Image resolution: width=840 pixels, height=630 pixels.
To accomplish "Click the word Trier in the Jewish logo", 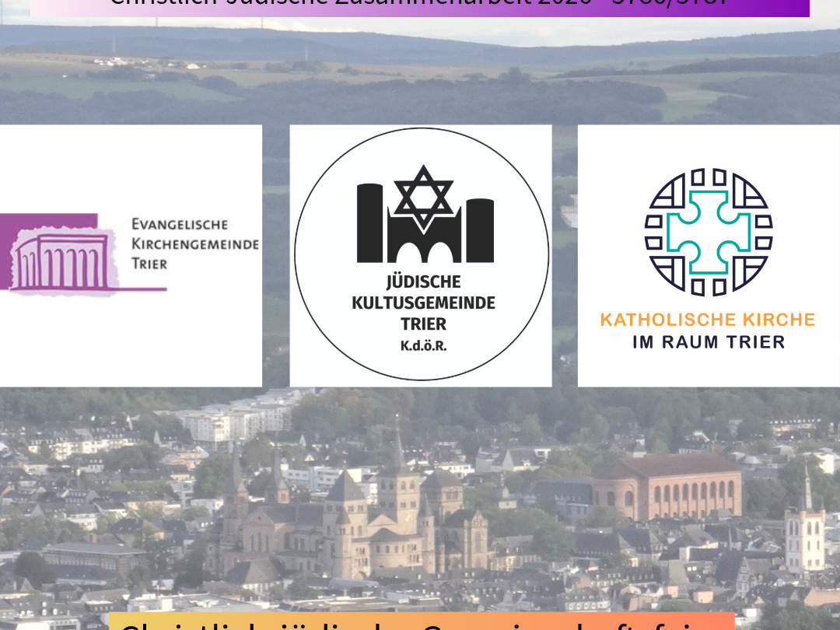I will (x=423, y=324).
